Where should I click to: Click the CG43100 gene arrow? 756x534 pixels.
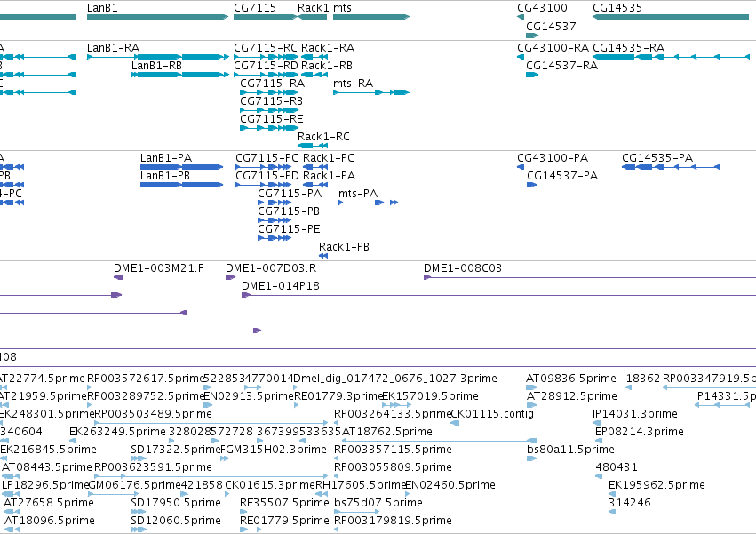(x=521, y=17)
